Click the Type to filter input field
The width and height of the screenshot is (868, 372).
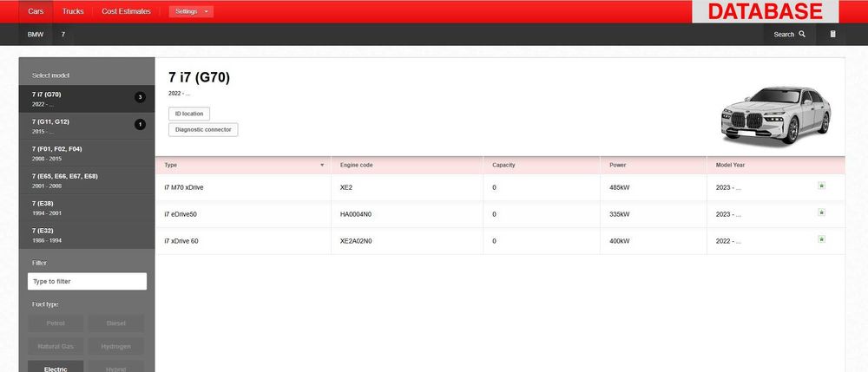(x=87, y=281)
